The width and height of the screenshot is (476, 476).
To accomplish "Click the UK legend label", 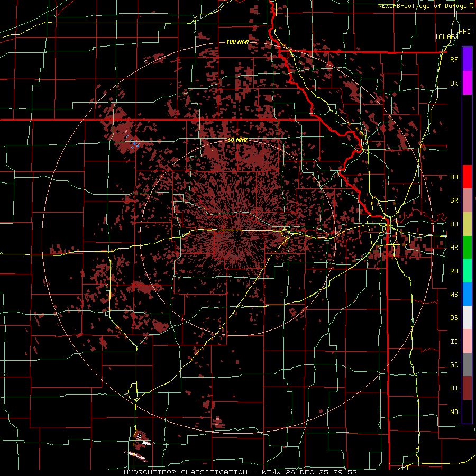I will (454, 83).
